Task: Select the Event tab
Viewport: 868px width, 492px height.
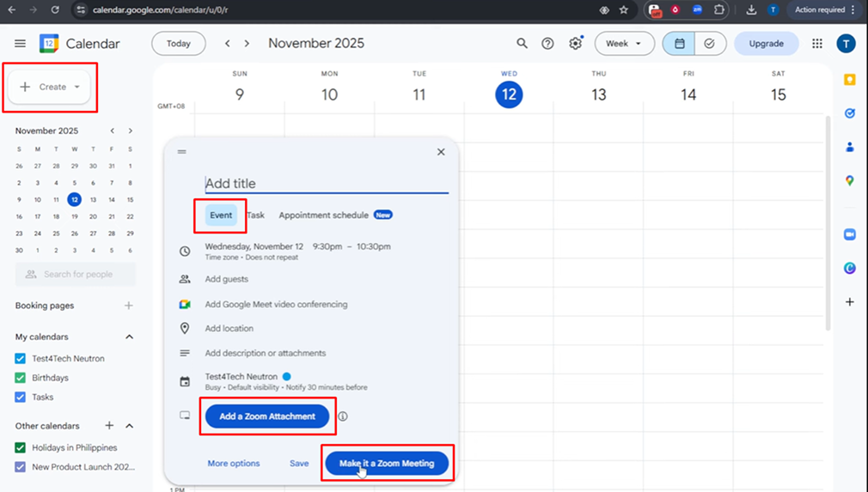Action: (x=221, y=215)
